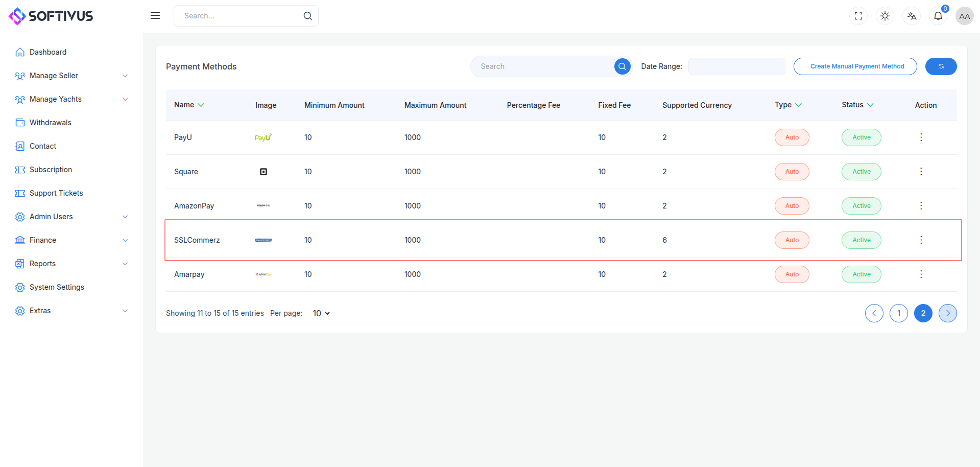Screen dimensions: 980x467
Task: Click the Softivus logo
Action: (51, 16)
